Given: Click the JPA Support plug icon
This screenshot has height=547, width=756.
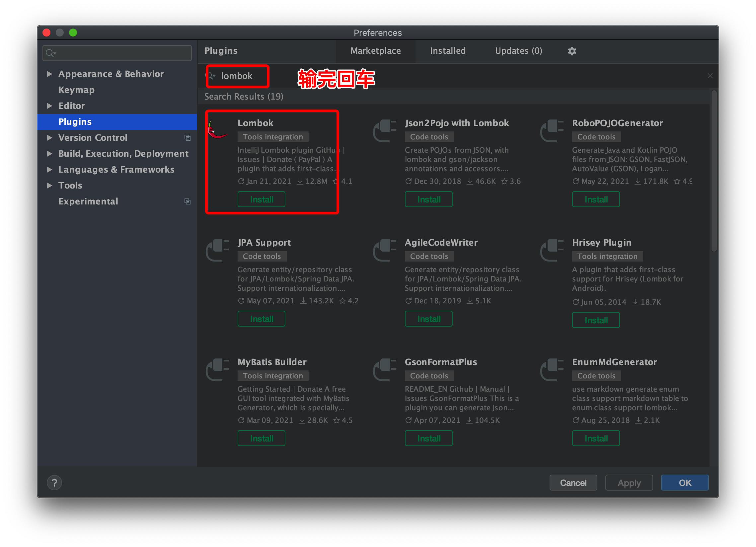Looking at the screenshot, I should coord(217,250).
